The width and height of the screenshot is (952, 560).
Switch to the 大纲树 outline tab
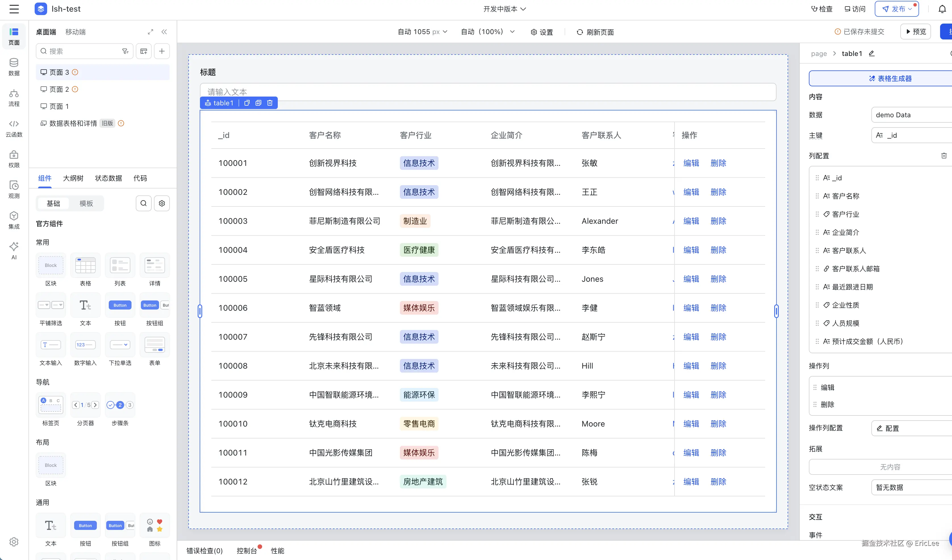pyautogui.click(x=73, y=178)
